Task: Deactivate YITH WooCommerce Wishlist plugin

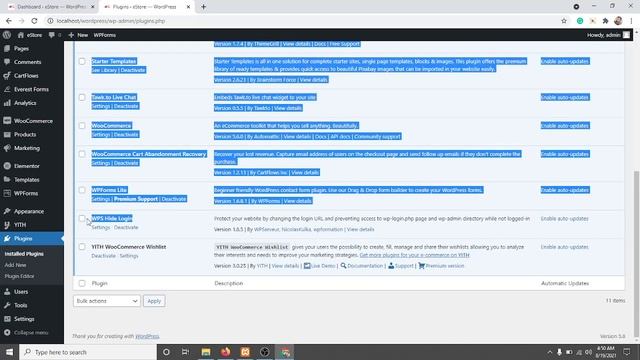Action: coord(103,256)
